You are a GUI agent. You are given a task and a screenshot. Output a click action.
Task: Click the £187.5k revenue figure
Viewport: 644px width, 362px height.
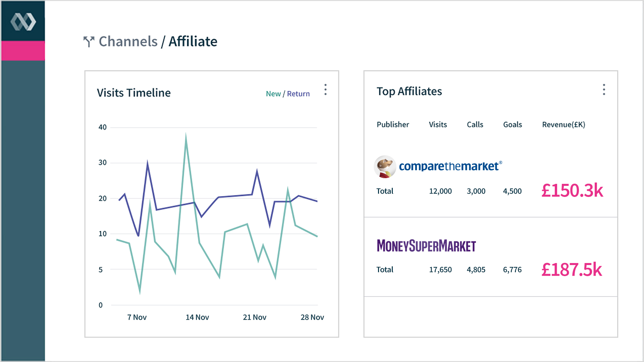point(572,269)
